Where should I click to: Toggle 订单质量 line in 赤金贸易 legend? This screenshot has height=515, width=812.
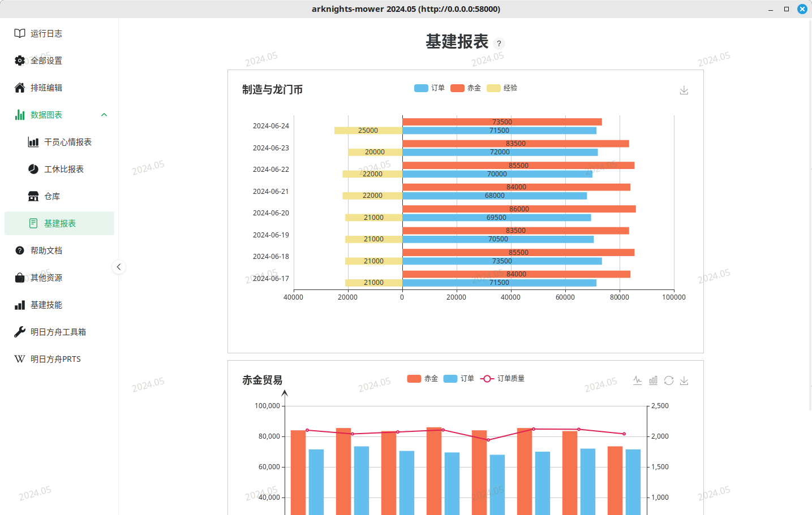click(502, 379)
